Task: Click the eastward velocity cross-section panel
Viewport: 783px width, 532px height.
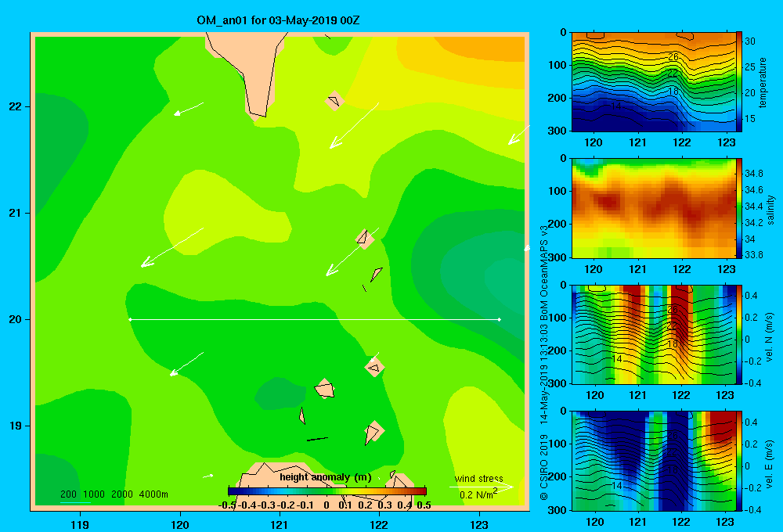Action: point(654,461)
